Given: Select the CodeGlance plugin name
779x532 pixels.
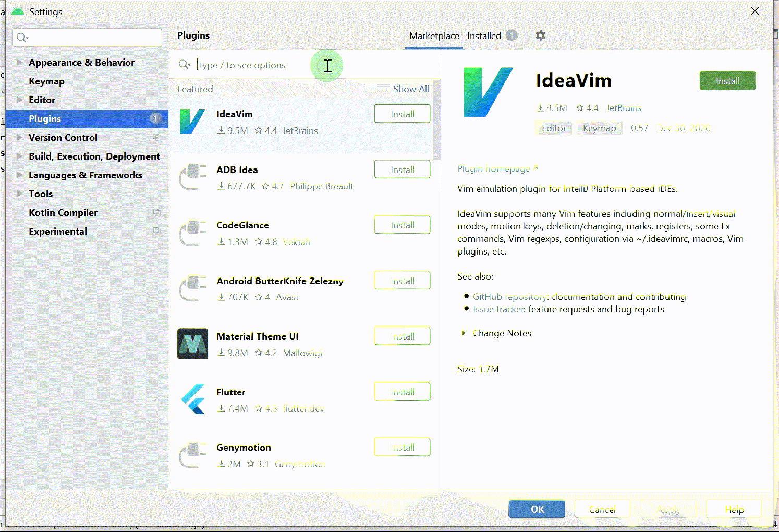Looking at the screenshot, I should click(x=242, y=225).
